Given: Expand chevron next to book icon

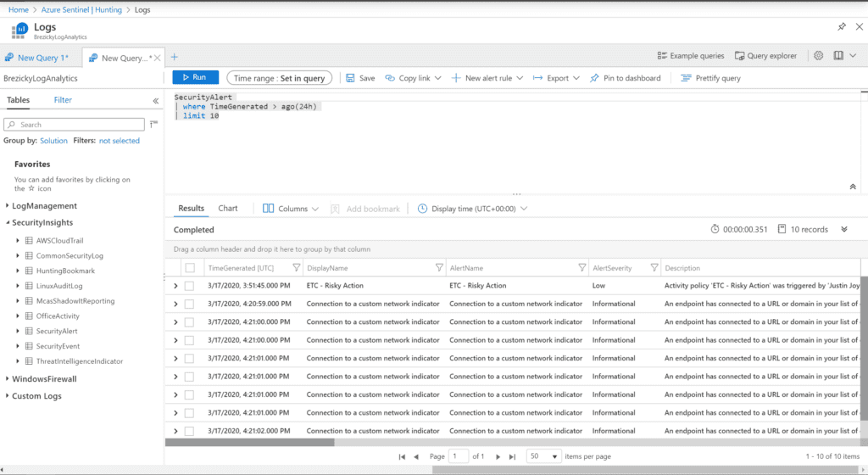Looking at the screenshot, I should tap(853, 55).
